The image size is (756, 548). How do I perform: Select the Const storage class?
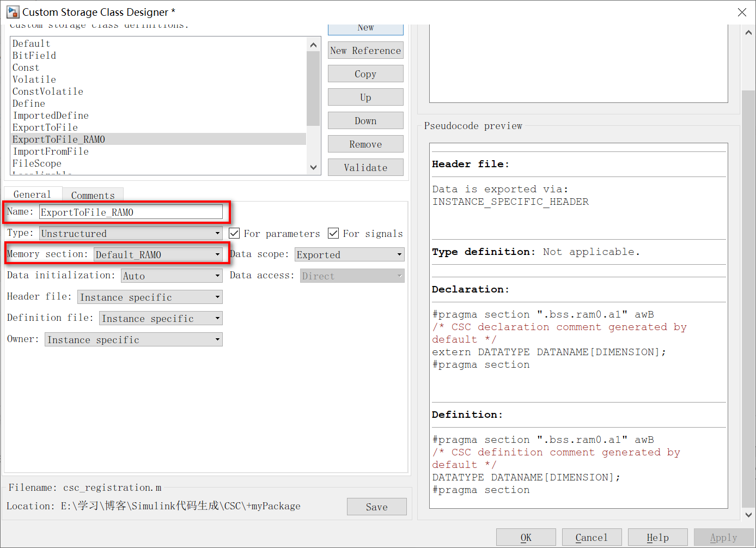[x=25, y=67]
